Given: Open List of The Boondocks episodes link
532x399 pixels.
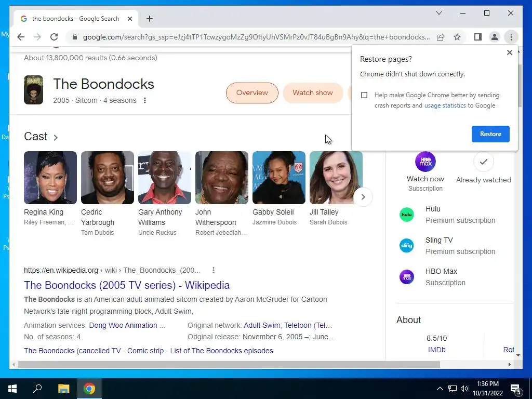Looking at the screenshot, I should [221, 351].
